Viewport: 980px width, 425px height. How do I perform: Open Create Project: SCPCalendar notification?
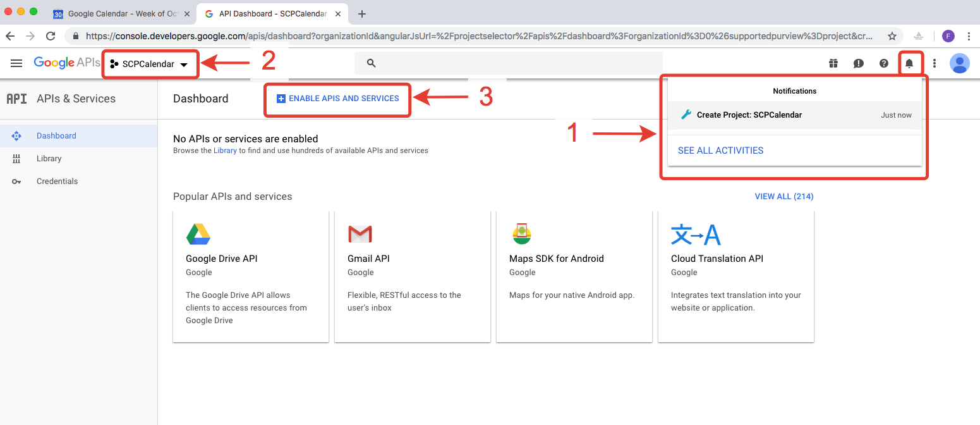(795, 115)
